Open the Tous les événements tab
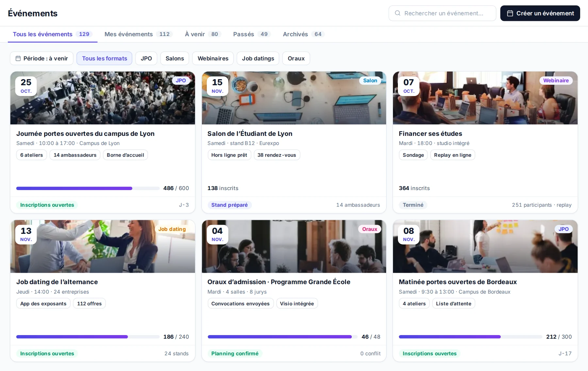 click(x=53, y=34)
